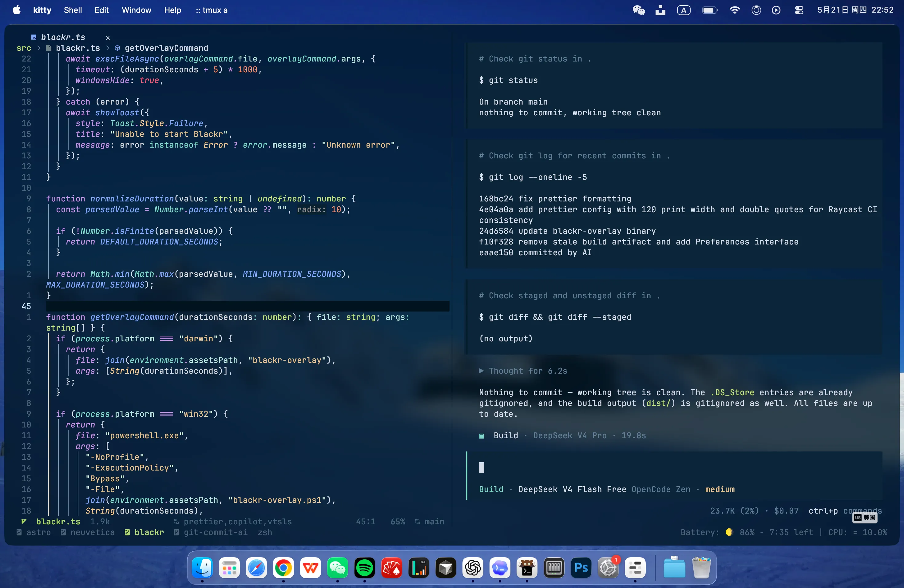Click the input source 'A' menu bar icon
Screen dimensions: 904x588
tap(684, 10)
